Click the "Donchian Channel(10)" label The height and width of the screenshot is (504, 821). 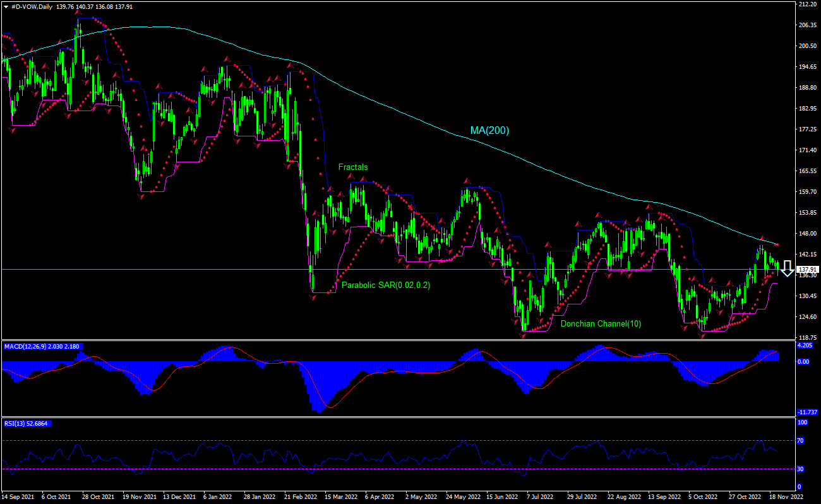pyautogui.click(x=601, y=324)
